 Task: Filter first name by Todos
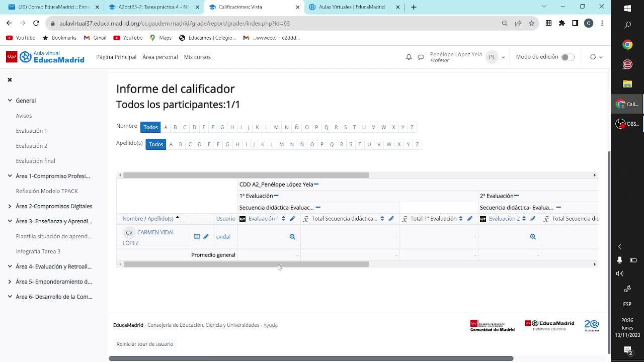pos(150,127)
